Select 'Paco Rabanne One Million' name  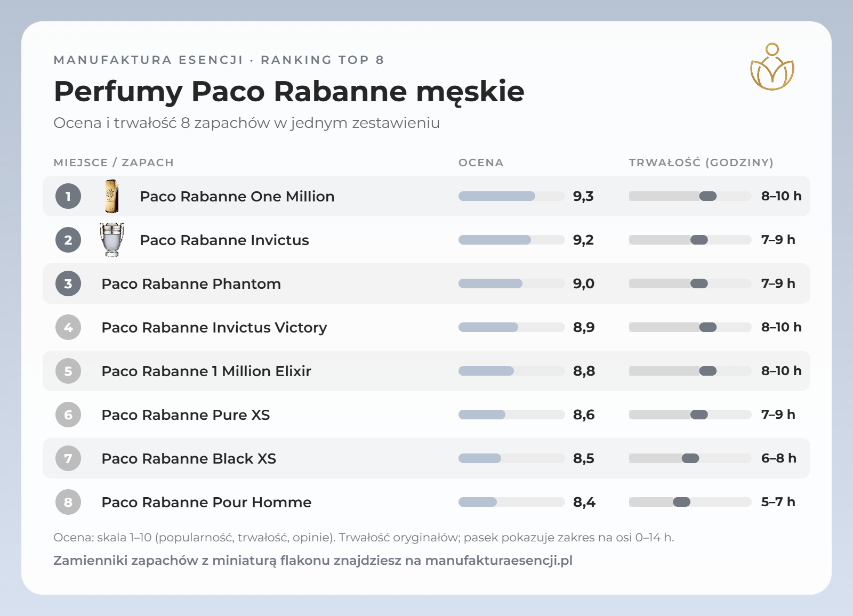(237, 196)
